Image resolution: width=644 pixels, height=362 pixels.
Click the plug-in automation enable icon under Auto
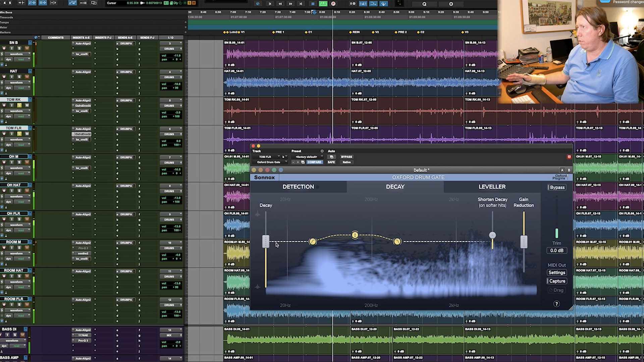pyautogui.click(x=331, y=157)
